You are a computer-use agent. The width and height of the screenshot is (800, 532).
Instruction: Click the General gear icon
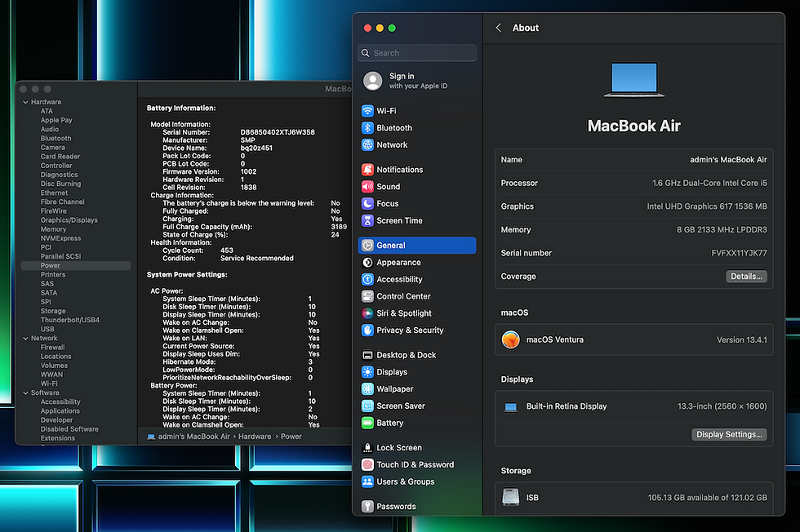pos(367,246)
